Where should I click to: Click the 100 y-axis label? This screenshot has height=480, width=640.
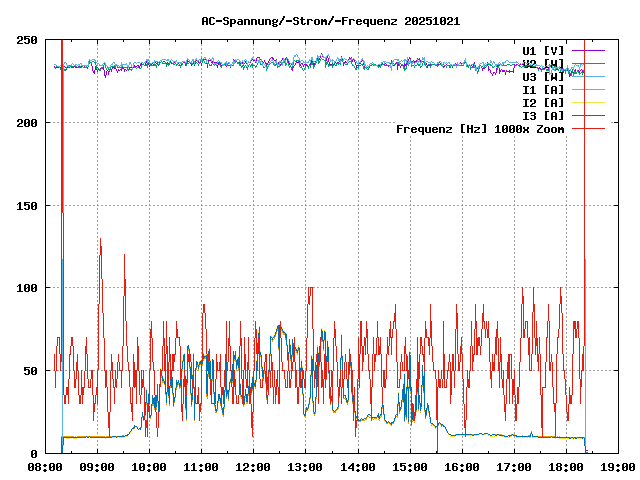coord(28,288)
